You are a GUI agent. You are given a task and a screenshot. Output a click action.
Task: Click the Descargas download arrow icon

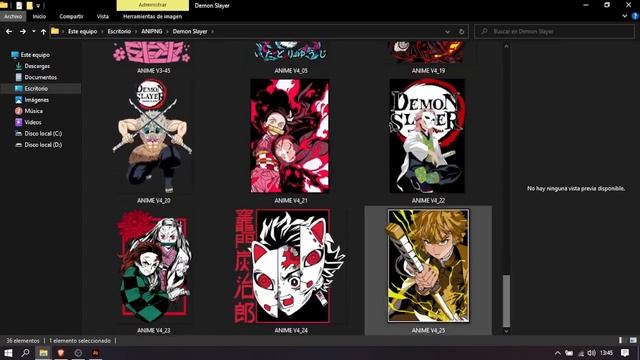18,66
